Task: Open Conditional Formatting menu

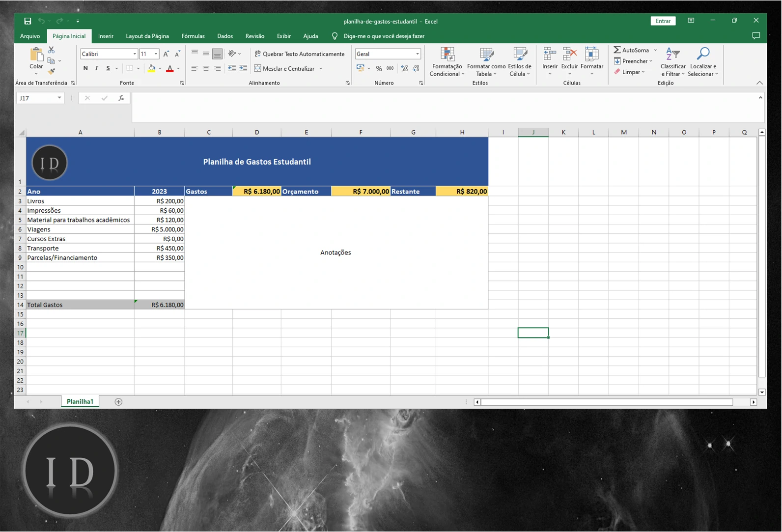Action: pos(446,61)
